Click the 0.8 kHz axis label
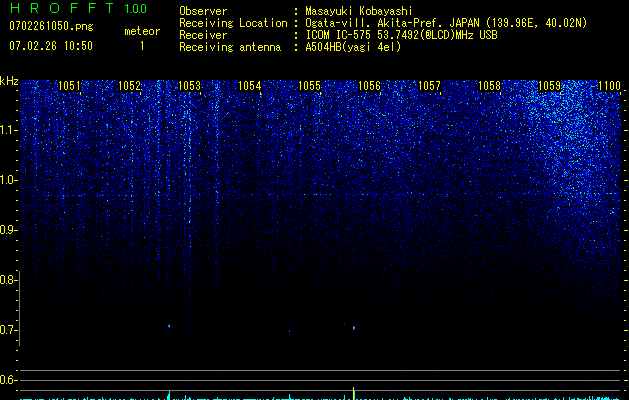The width and height of the screenshot is (629, 400). coord(8,280)
